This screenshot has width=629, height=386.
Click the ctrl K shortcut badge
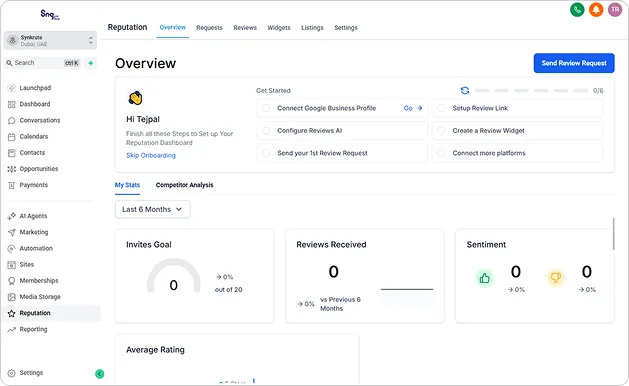point(72,63)
